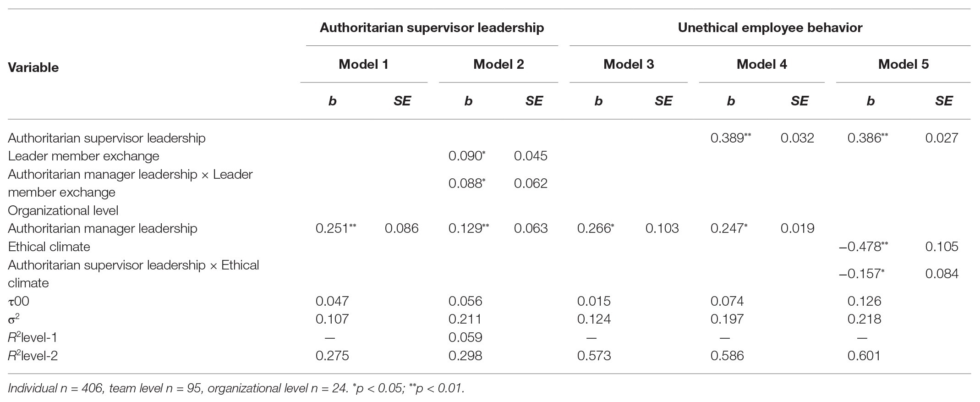Click the 0.251 coefficient in Model 1

coord(333,228)
